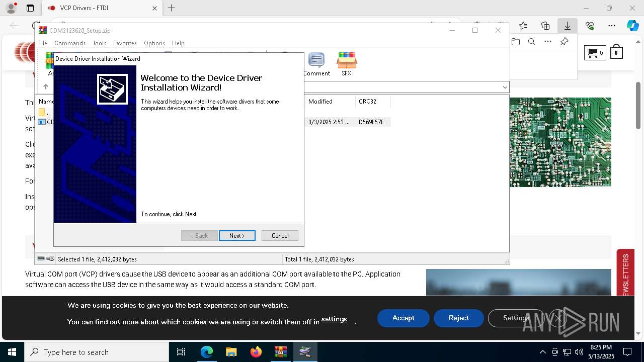Reject cookies on the FTDI website
Screen dimensions: 644x362
tap(459, 318)
